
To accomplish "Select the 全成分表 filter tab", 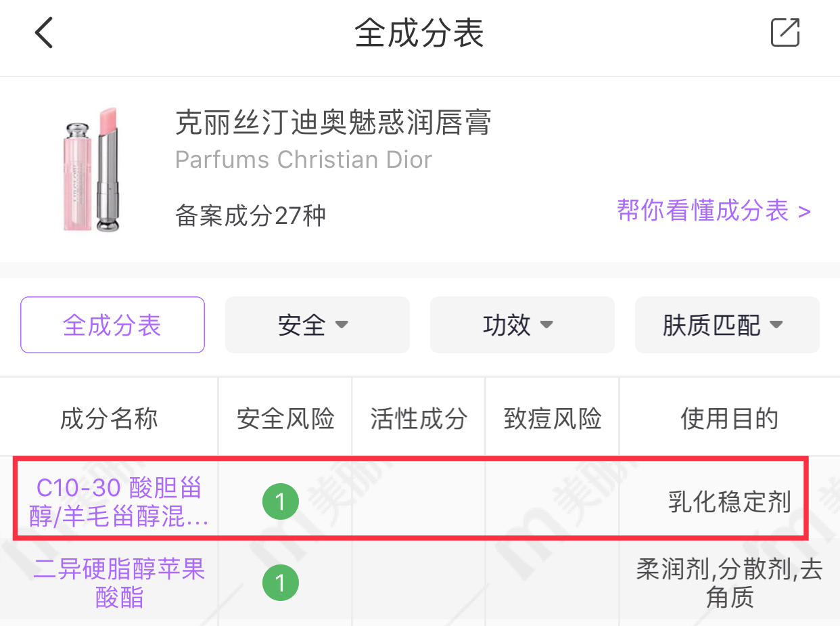I will tap(112, 325).
